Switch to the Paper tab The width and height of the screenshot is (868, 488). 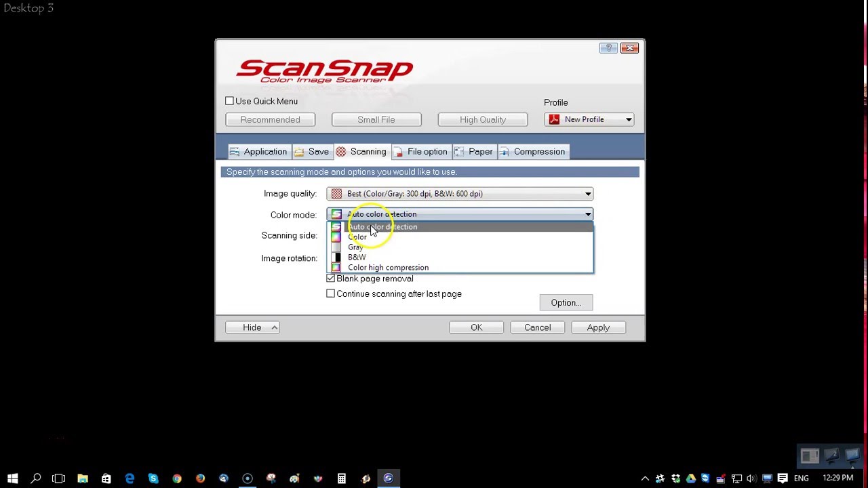coord(474,152)
